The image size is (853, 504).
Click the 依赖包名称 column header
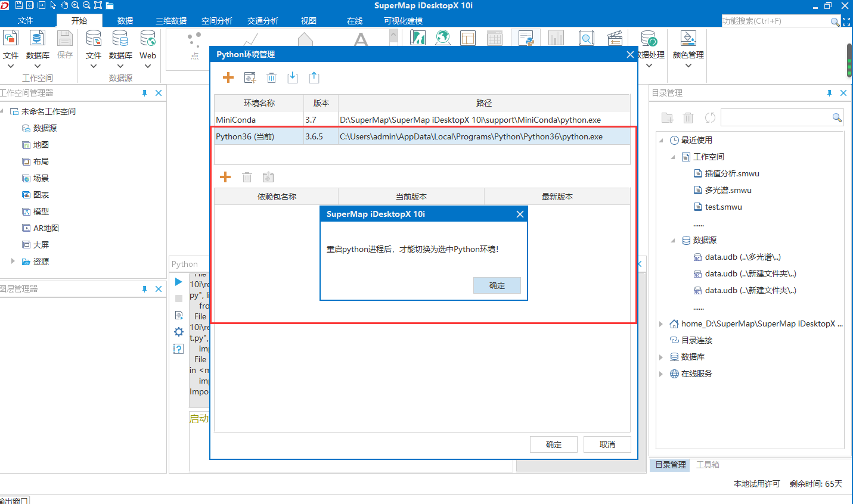277,197
